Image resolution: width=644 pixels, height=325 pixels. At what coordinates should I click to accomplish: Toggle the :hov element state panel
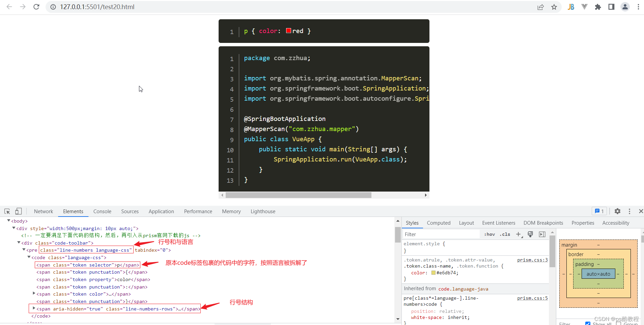(489, 234)
